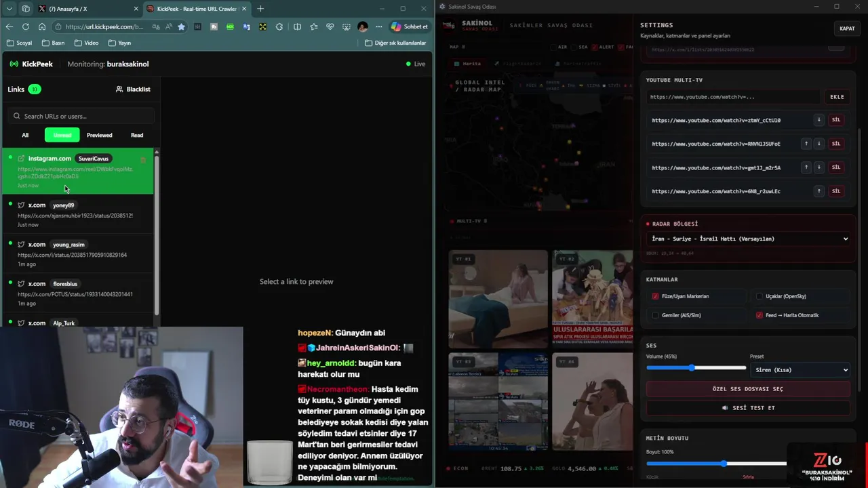This screenshot has width=868, height=488.
Task: Open the browser extensions puzzle icon
Action: tap(279, 26)
